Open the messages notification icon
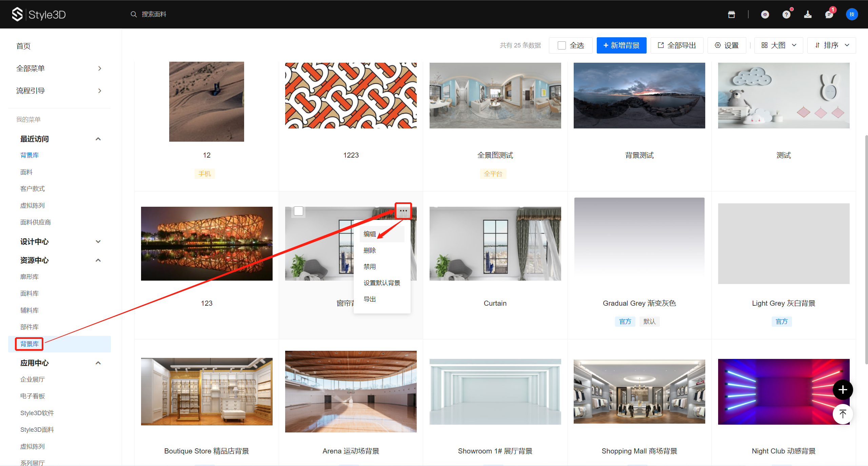This screenshot has width=868, height=466. point(829,14)
